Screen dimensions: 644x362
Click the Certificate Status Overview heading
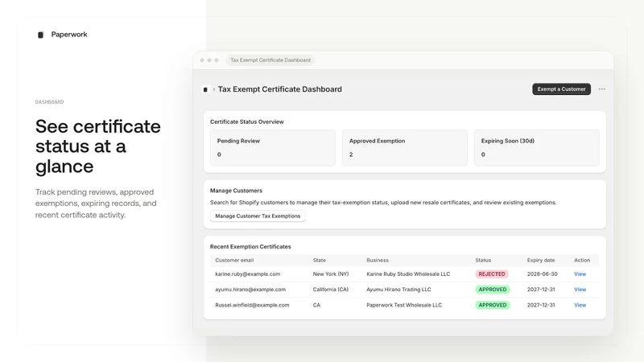pyautogui.click(x=247, y=122)
